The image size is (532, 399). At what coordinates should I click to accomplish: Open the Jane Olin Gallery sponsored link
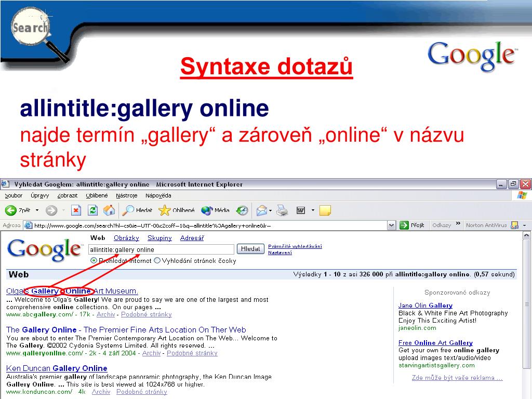click(425, 305)
